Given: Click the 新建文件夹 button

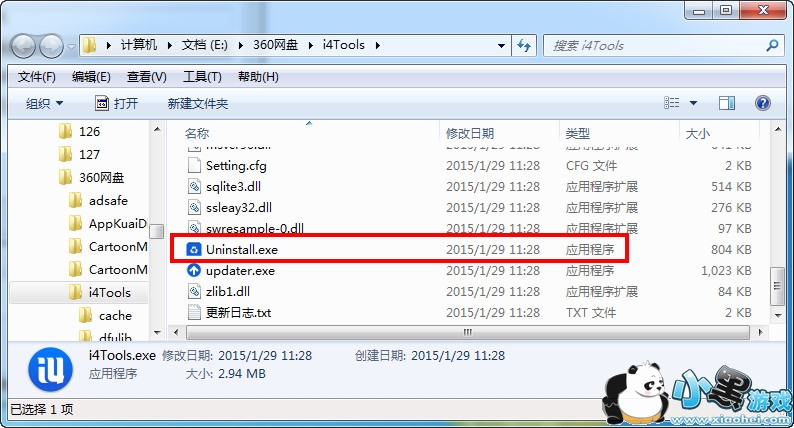Looking at the screenshot, I should [x=197, y=104].
